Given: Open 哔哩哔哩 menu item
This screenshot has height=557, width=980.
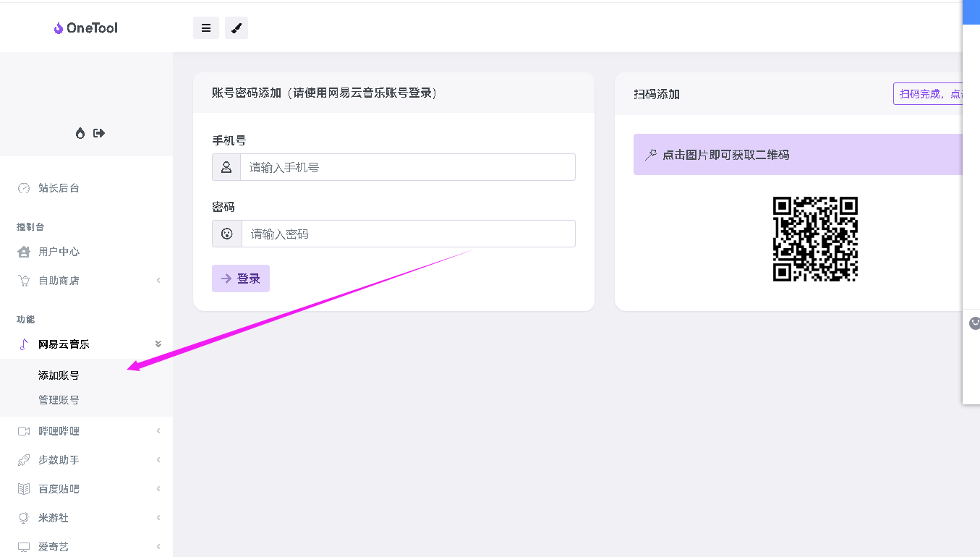Looking at the screenshot, I should click(86, 431).
